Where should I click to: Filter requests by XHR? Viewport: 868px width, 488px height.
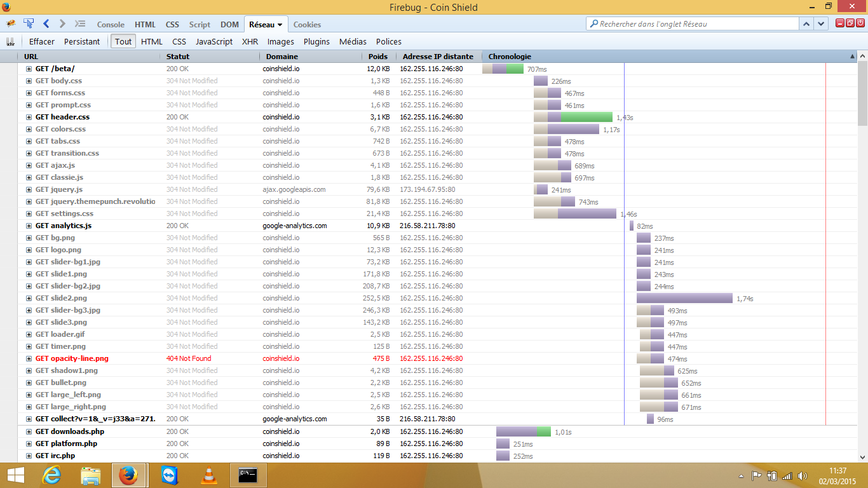point(250,41)
